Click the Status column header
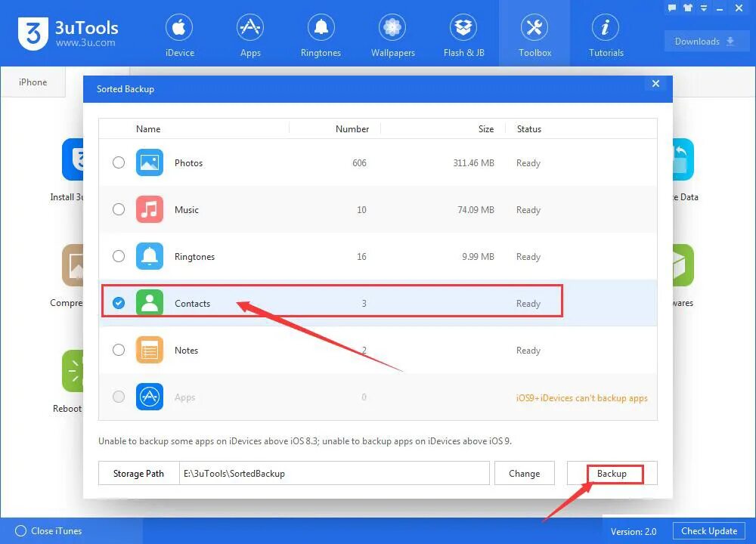This screenshot has height=544, width=756. pyautogui.click(x=529, y=129)
